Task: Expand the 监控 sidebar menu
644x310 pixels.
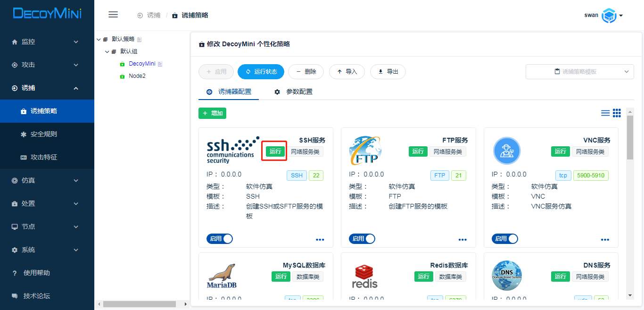Action: pyautogui.click(x=46, y=42)
